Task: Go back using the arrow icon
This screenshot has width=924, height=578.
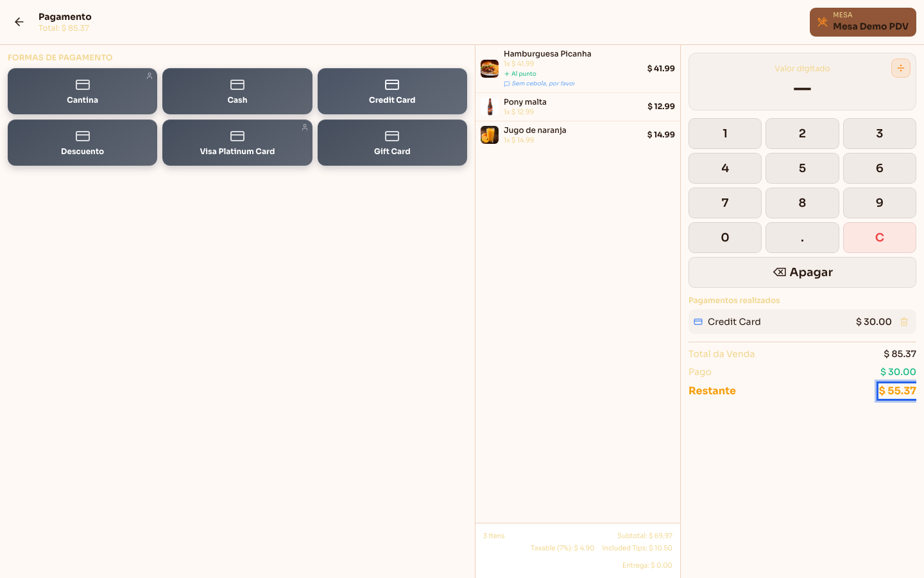Action: coord(19,22)
